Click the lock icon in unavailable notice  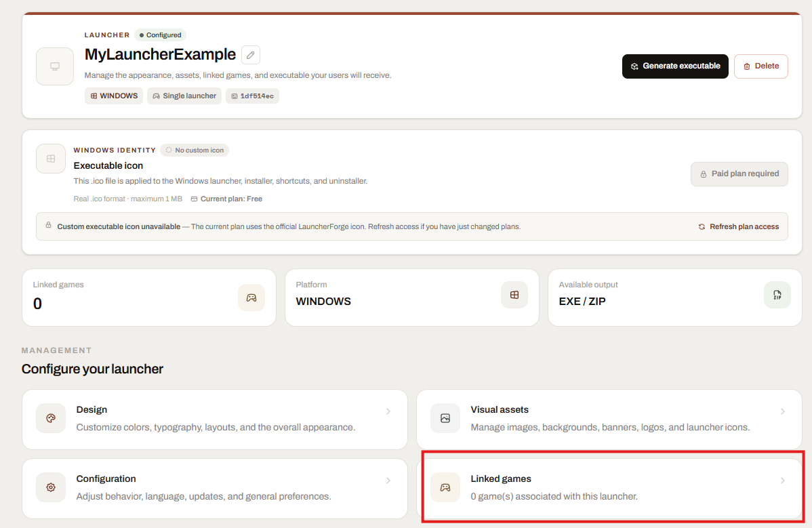pos(48,225)
